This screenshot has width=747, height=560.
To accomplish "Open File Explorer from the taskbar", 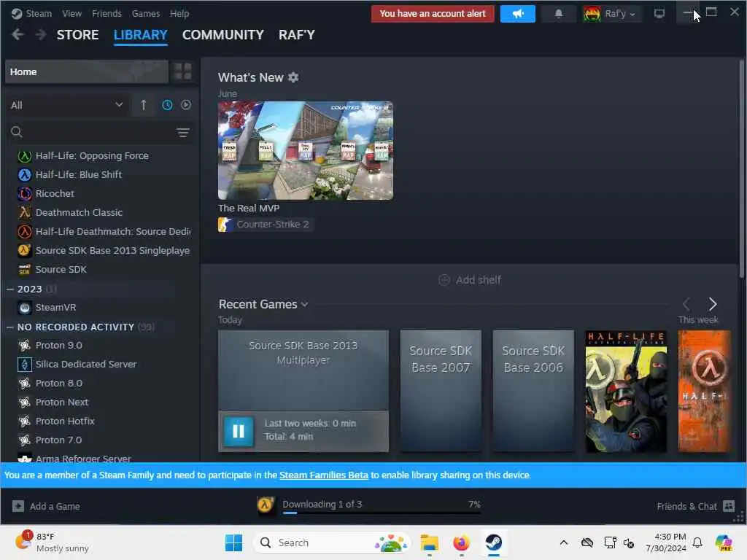I will tap(429, 542).
